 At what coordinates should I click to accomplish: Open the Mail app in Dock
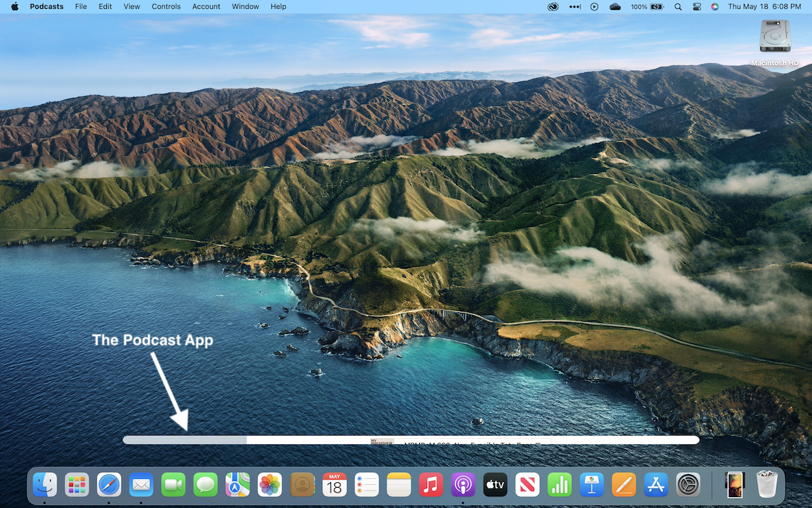tap(141, 485)
